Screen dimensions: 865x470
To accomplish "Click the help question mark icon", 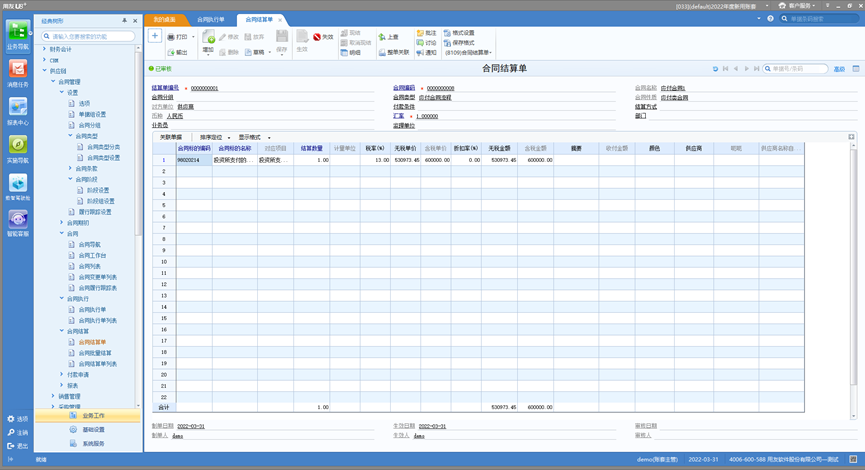I will (x=771, y=19).
